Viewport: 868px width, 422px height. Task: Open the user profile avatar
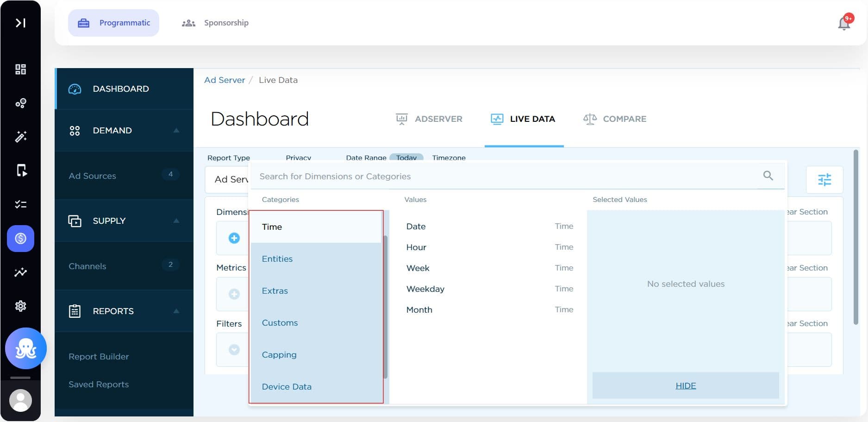[20, 400]
